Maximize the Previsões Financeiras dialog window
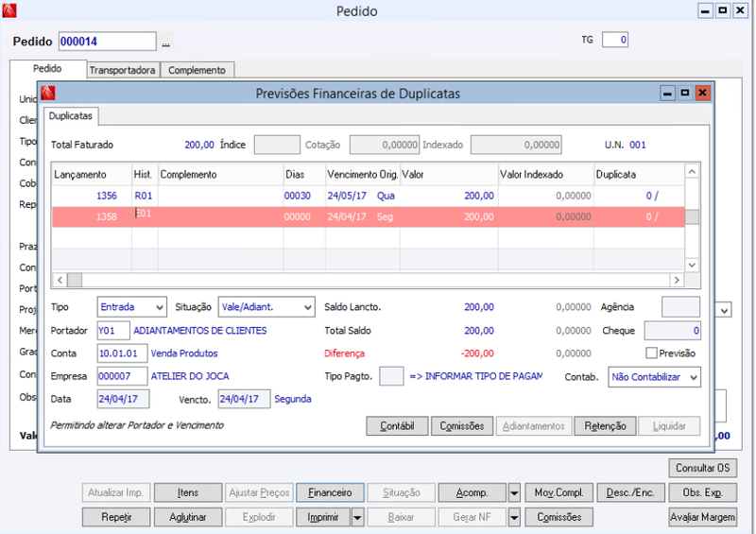Screen dimensions: 756x534 coord(684,94)
